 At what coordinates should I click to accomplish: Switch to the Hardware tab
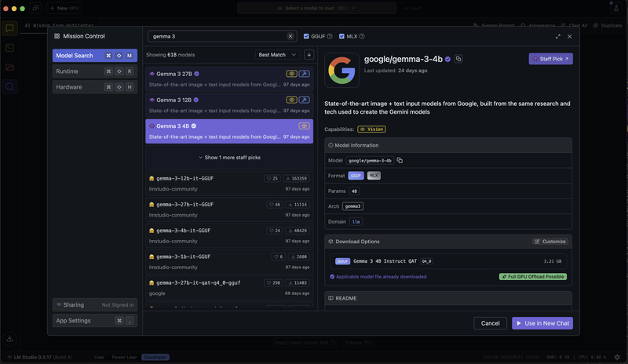(x=94, y=87)
